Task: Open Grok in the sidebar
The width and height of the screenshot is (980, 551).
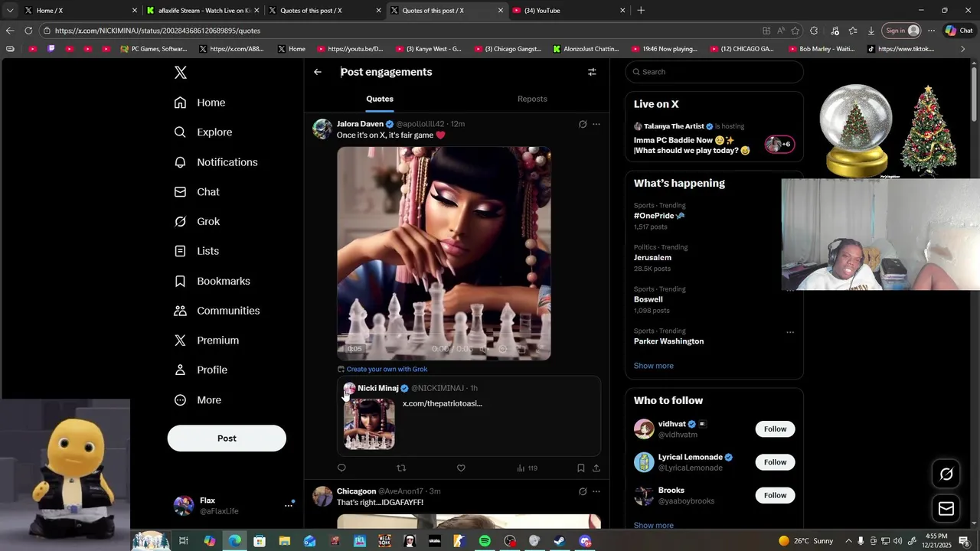Action: (x=197, y=222)
